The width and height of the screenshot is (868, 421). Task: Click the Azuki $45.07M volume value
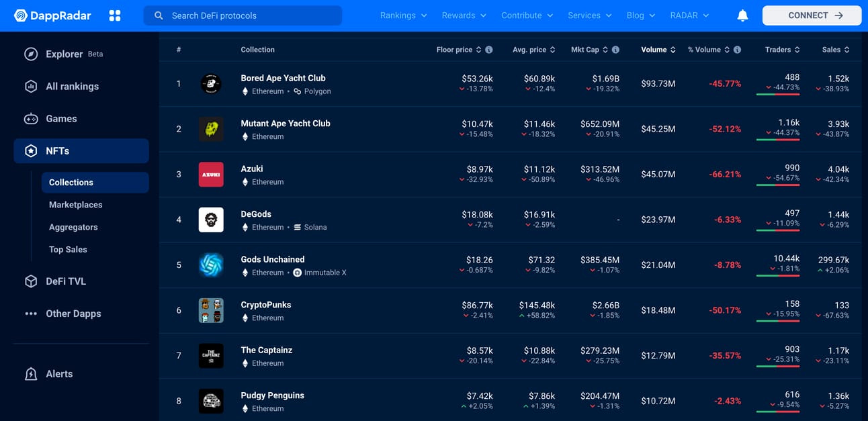658,175
